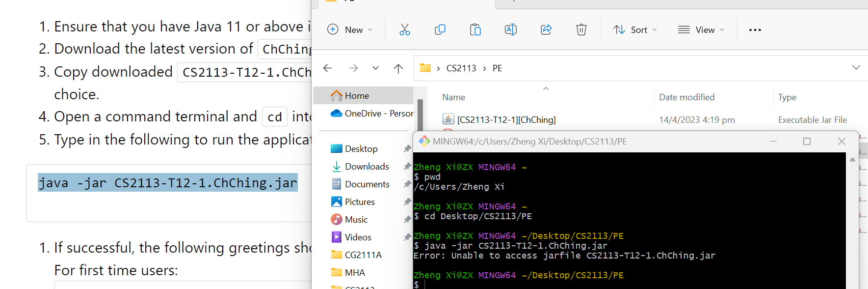Sort by the Date modified column header
868x289 pixels.
(686, 97)
